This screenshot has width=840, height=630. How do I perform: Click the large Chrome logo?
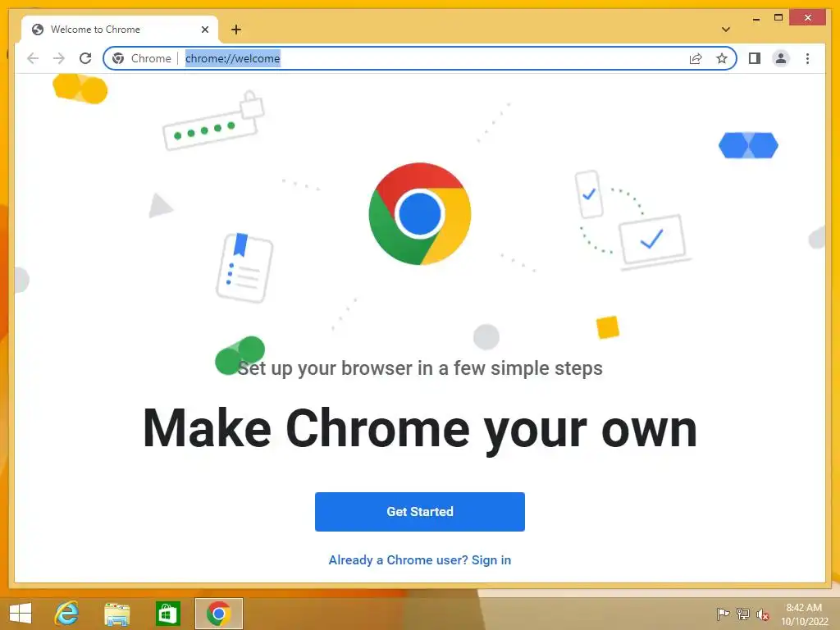point(420,213)
